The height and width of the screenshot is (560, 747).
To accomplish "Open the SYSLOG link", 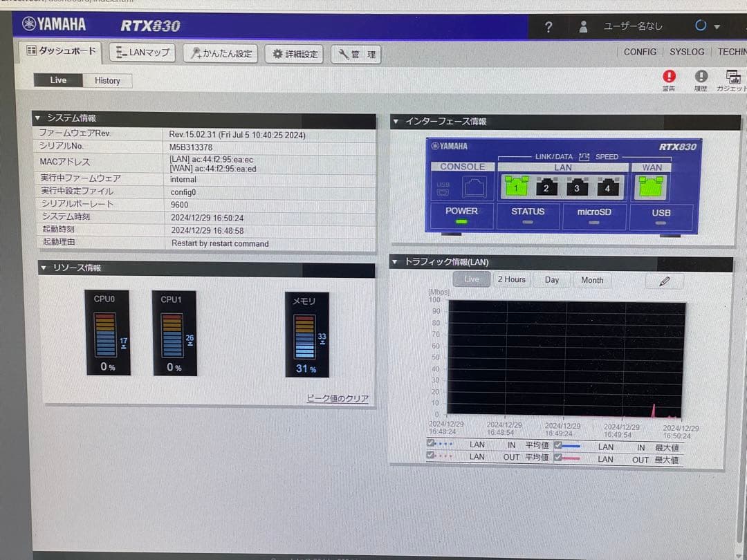I will click(687, 52).
